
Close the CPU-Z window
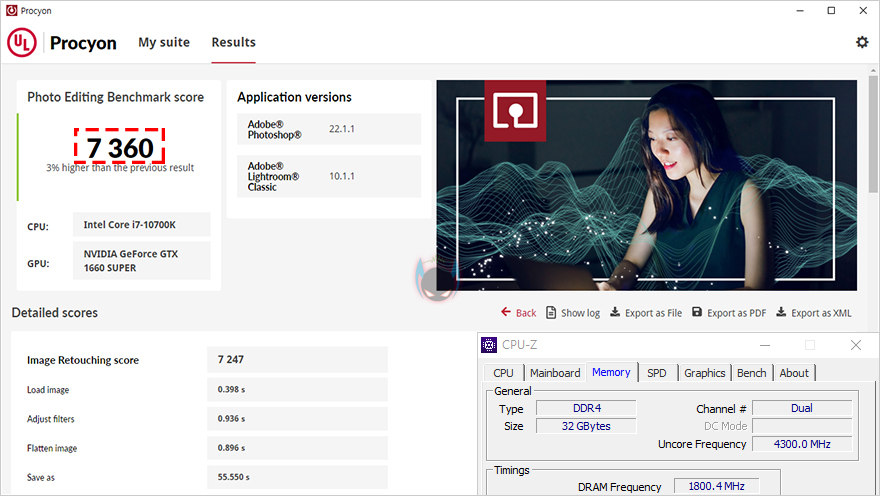tap(855, 345)
